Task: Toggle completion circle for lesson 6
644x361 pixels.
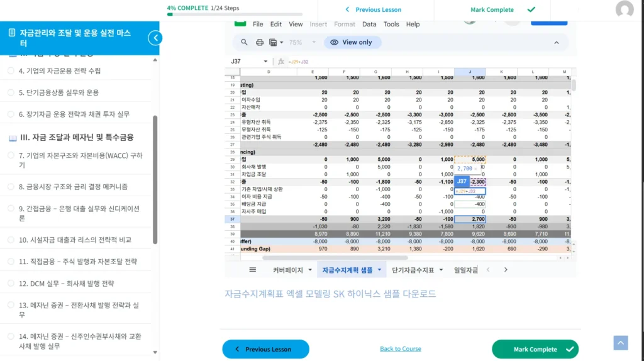Action: (x=11, y=114)
